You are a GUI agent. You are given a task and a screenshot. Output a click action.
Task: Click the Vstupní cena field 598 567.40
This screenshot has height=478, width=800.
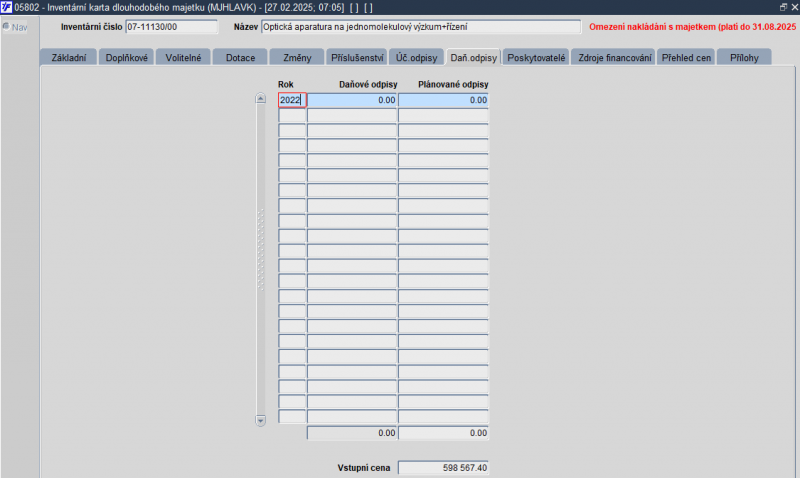pos(443,467)
